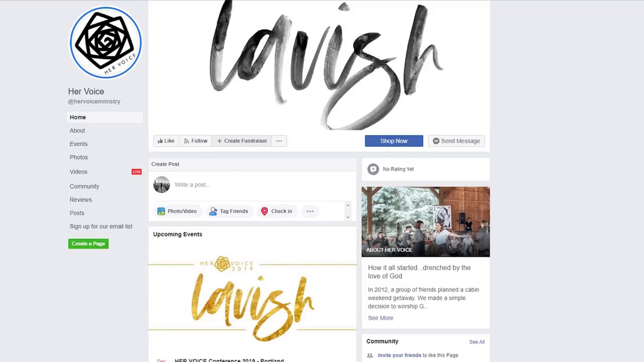Open the Community sidebar item

pyautogui.click(x=84, y=186)
